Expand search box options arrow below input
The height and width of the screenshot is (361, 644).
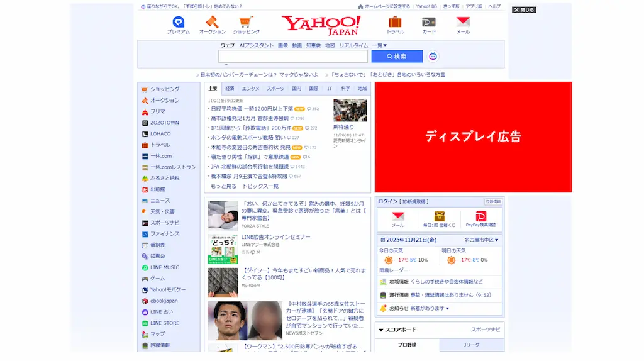[x=226, y=65]
